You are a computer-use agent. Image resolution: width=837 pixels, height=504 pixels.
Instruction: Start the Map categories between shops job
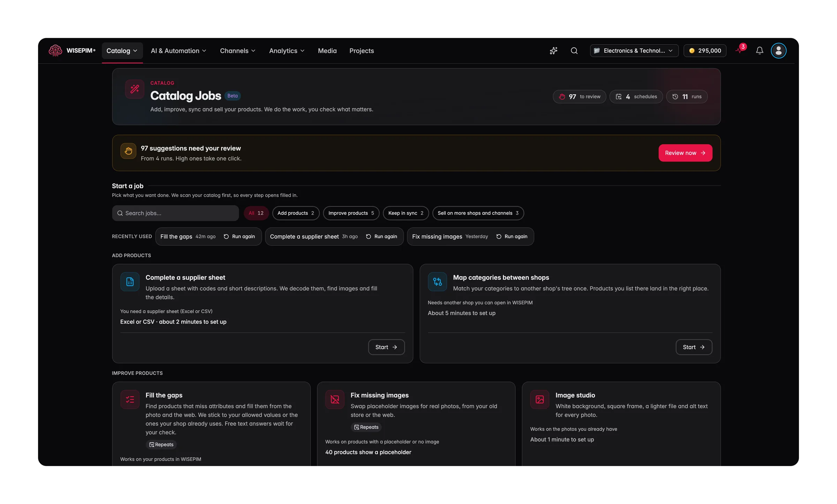pyautogui.click(x=694, y=347)
